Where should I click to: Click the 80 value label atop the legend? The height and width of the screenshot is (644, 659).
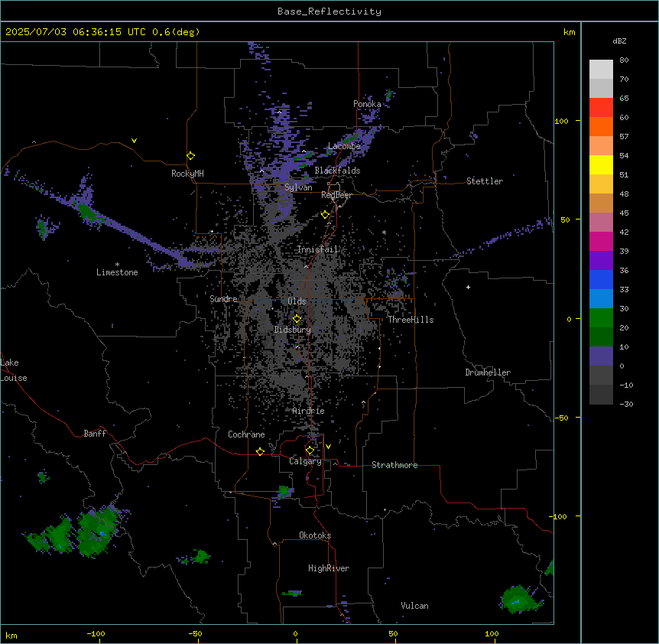coord(624,60)
